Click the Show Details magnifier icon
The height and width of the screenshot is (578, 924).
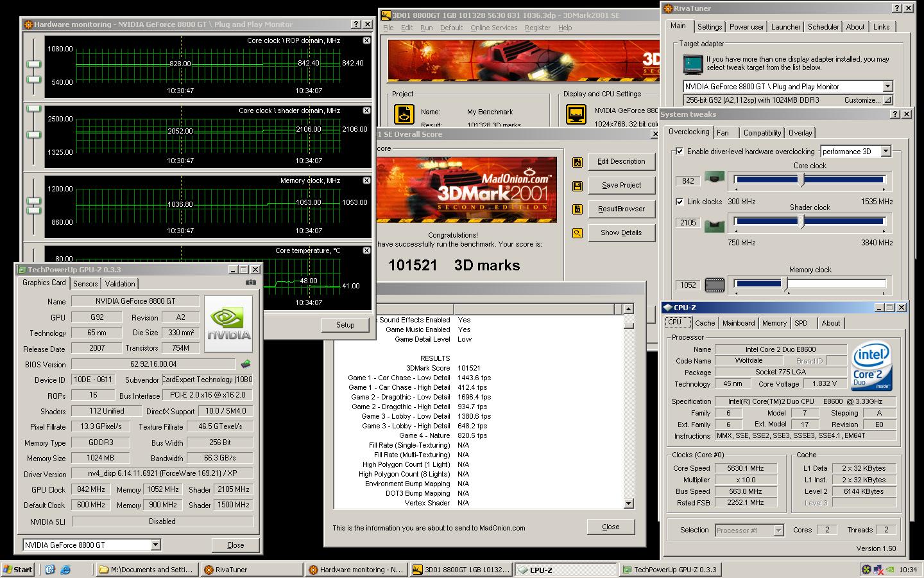(x=577, y=233)
